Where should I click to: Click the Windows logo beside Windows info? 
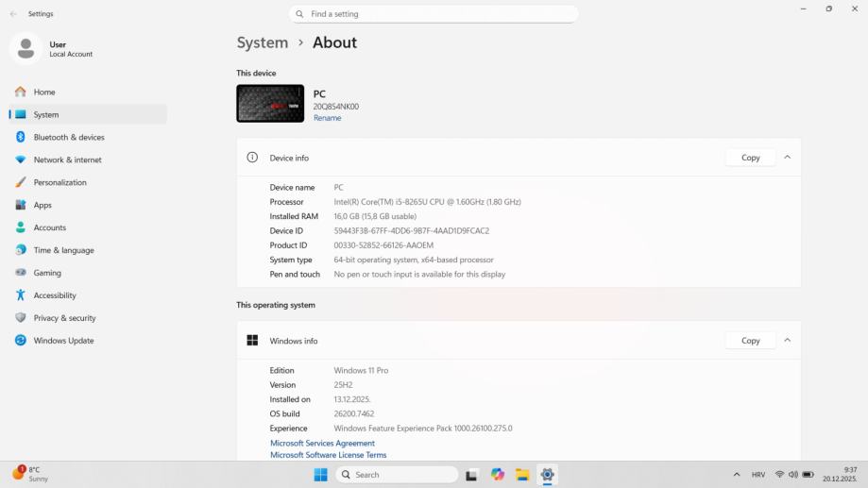coord(252,340)
